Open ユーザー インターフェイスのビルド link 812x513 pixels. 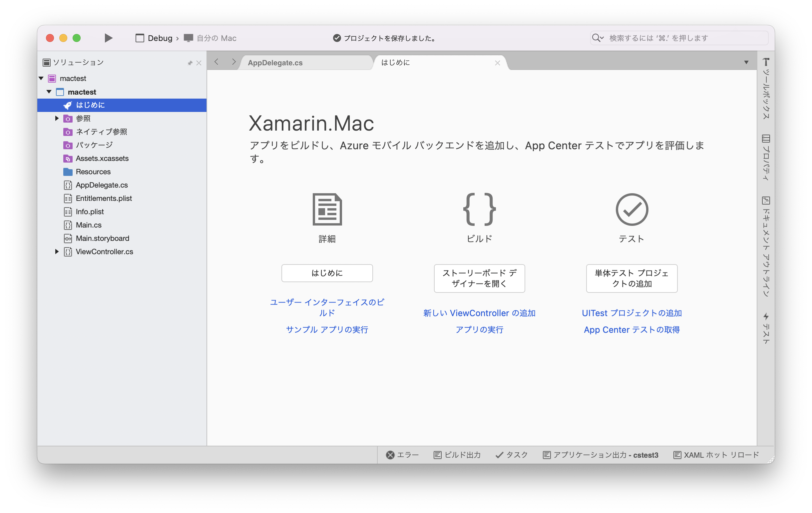tap(327, 307)
